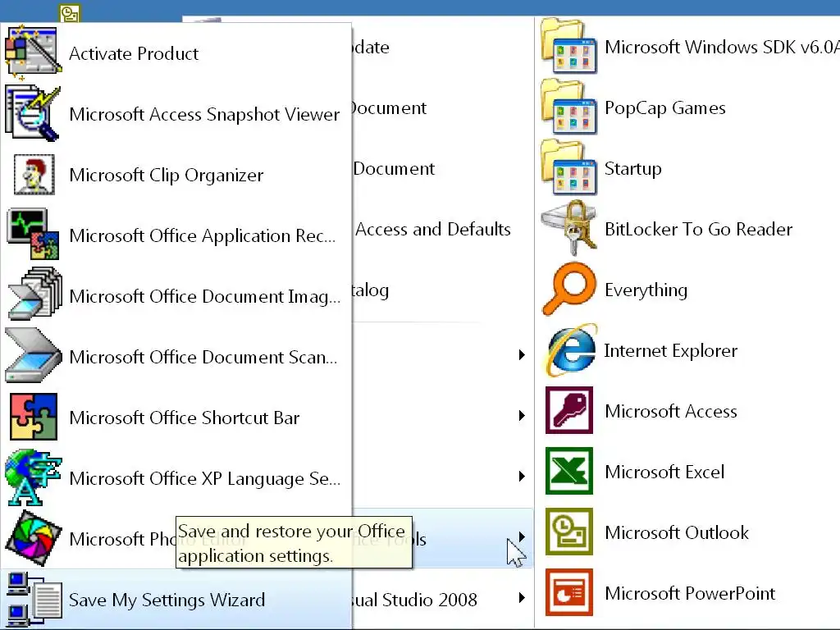Expand the submenu arrow in the row level with Microsoft Excel
This screenshot has height=630, width=840.
tap(522, 477)
